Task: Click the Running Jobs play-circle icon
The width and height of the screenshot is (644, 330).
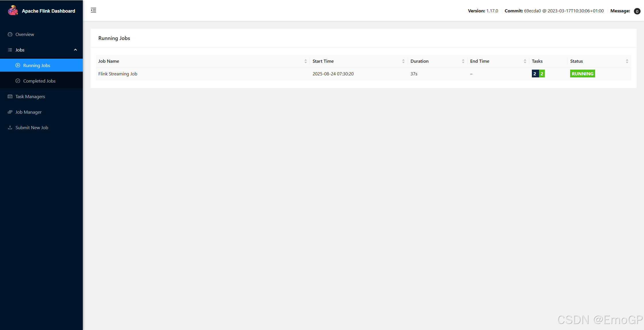Action: [x=18, y=65]
